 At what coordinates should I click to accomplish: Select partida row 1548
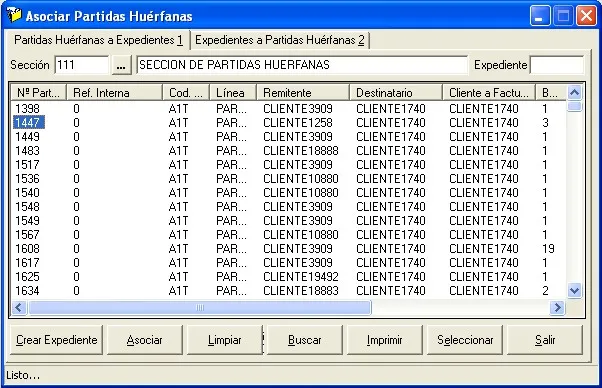click(288, 207)
